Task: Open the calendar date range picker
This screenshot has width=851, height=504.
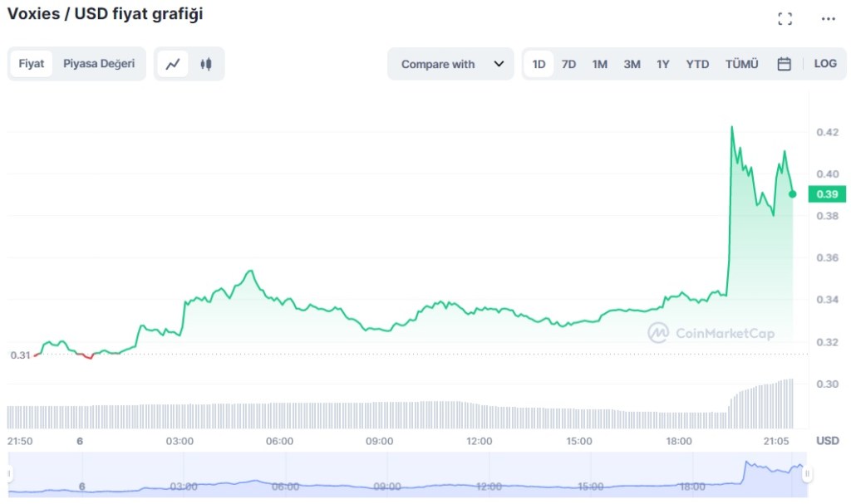Action: 784,64
